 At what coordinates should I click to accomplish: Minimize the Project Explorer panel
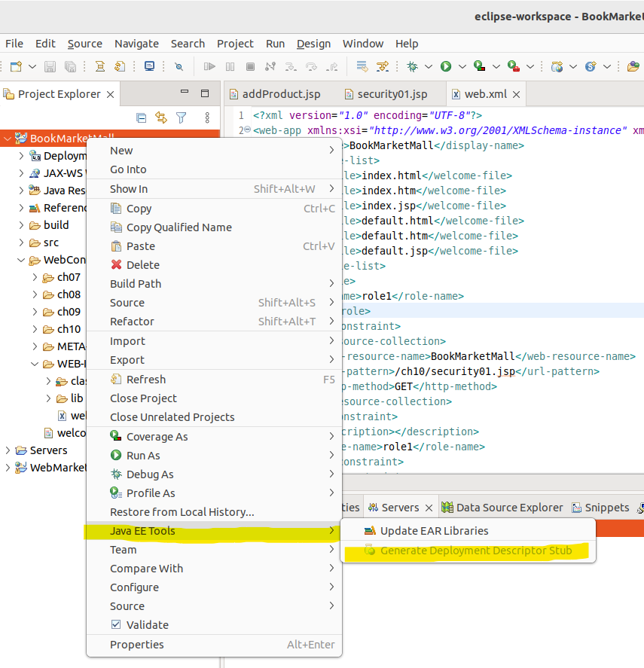pyautogui.click(x=184, y=92)
